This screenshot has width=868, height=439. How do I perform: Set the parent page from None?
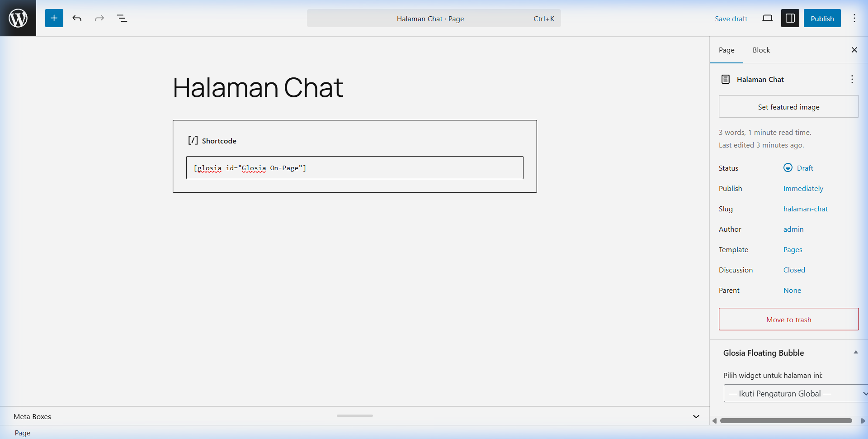(792, 290)
